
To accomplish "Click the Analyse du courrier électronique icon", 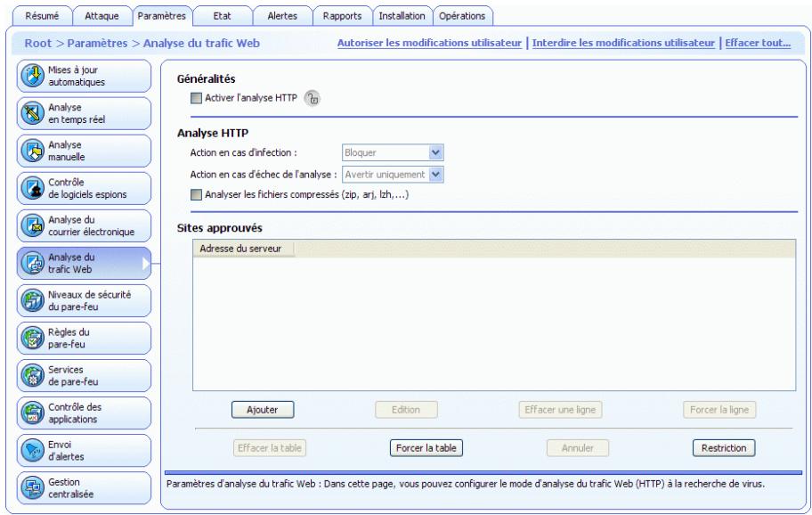I will click(33, 225).
